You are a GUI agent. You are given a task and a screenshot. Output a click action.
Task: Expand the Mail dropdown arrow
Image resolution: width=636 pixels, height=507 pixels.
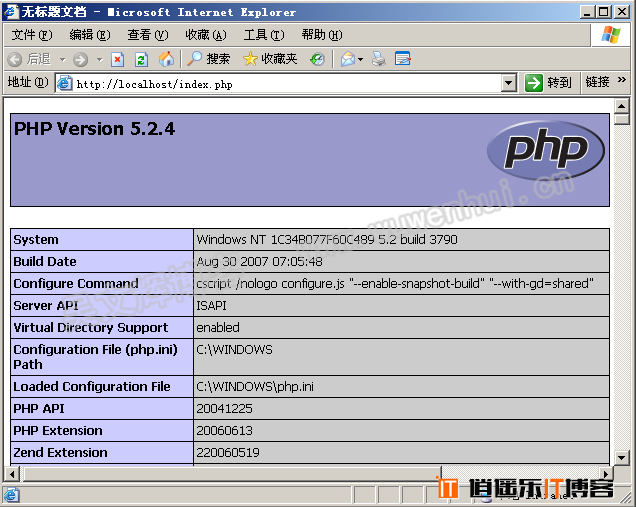point(360,60)
